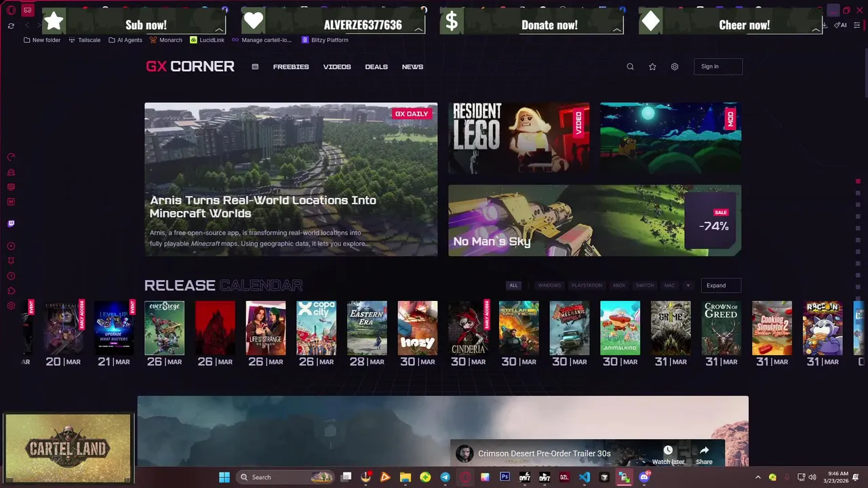Open the sidebar pinboards pin icon
The width and height of the screenshot is (868, 488).
[x=11, y=261]
